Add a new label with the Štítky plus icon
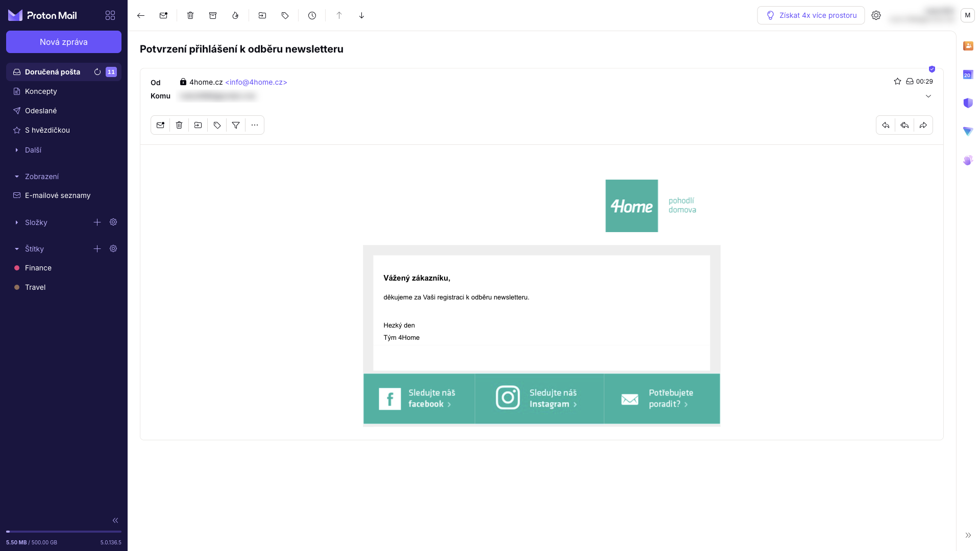The height and width of the screenshot is (551, 980). [x=97, y=248]
